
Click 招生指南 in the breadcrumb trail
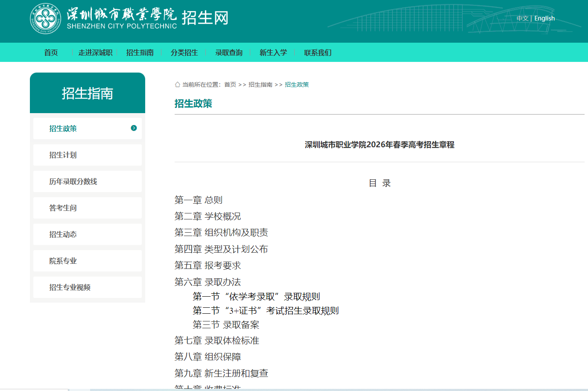pyautogui.click(x=260, y=84)
